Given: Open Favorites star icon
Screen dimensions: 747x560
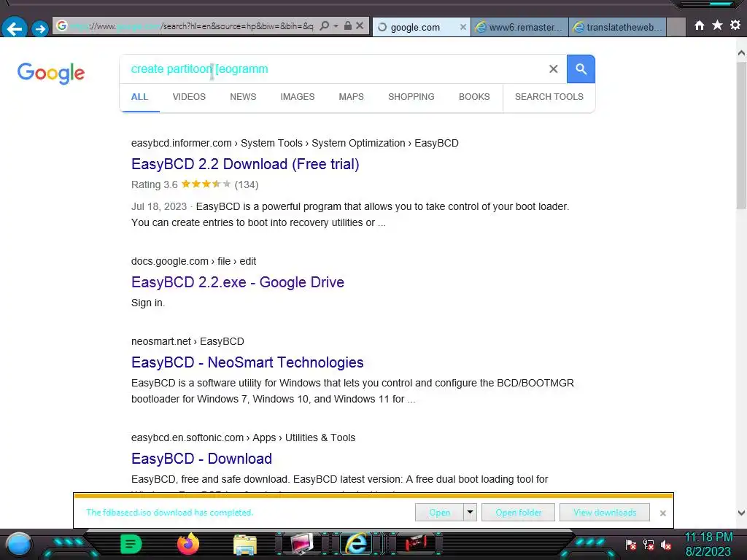Looking at the screenshot, I should (718, 25).
